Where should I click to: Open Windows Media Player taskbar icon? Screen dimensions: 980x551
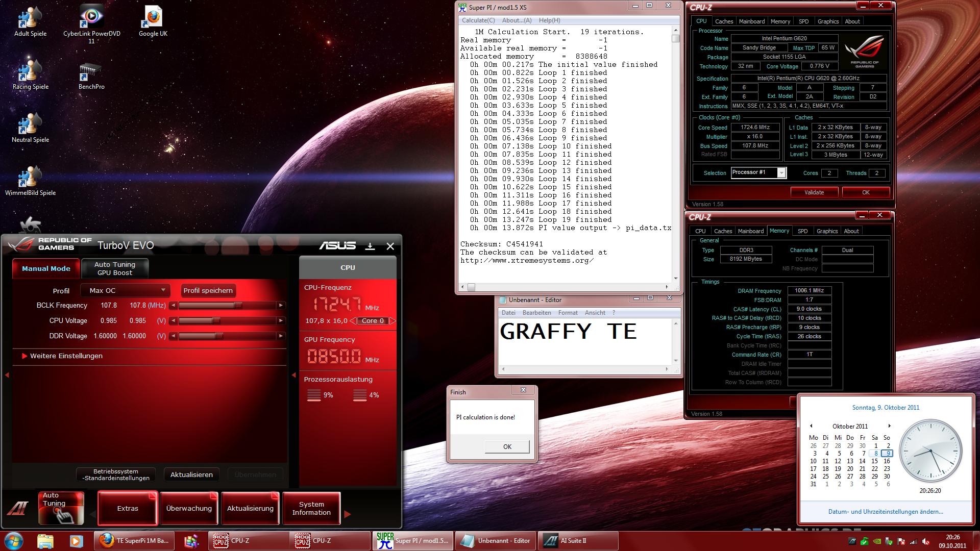pyautogui.click(x=75, y=541)
